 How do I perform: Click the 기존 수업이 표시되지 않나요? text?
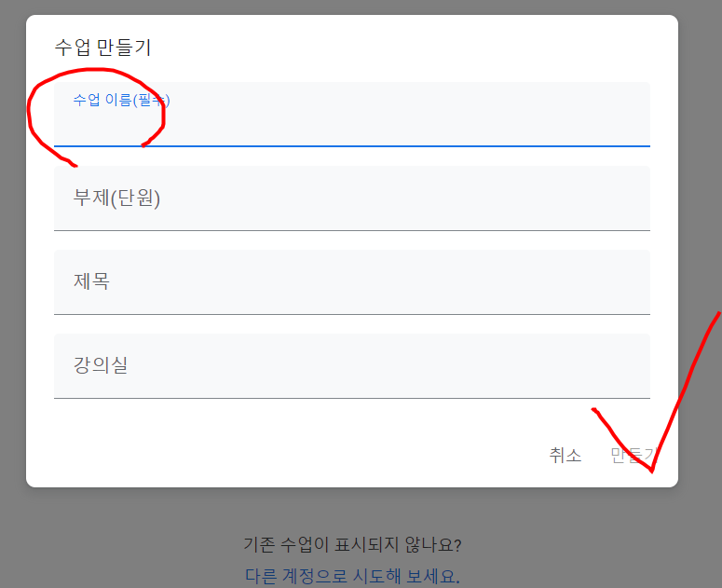[x=352, y=545]
